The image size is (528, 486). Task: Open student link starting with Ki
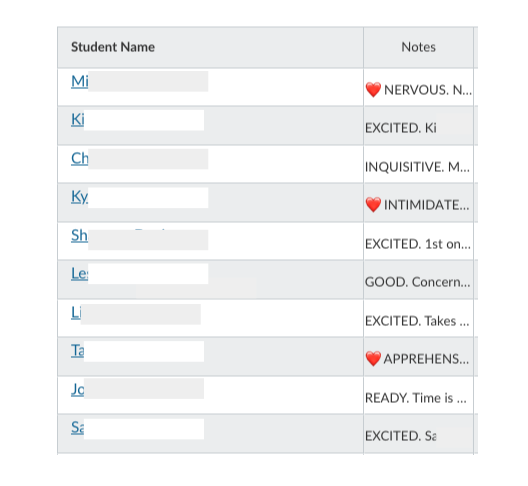pos(77,120)
